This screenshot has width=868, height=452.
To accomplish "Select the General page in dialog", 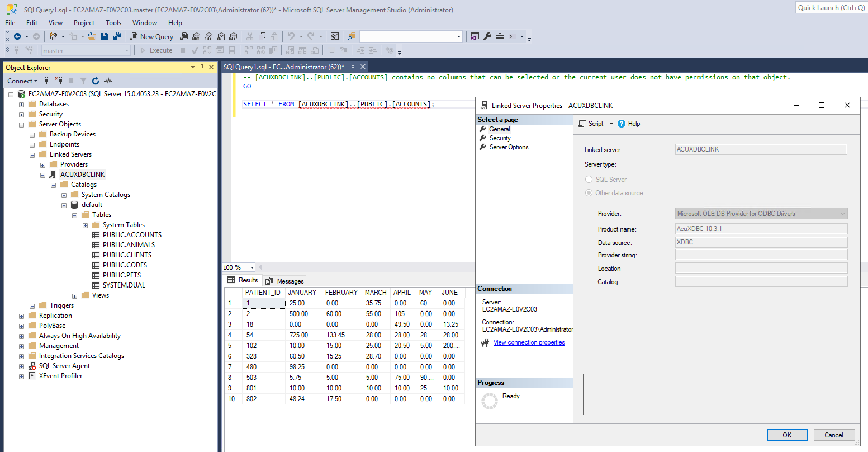I will pos(499,129).
